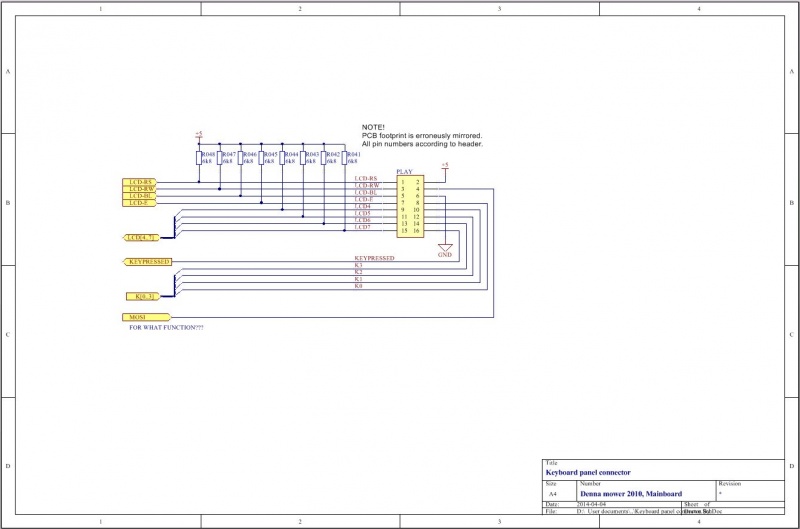Select the LCD7 net label

coord(362,227)
